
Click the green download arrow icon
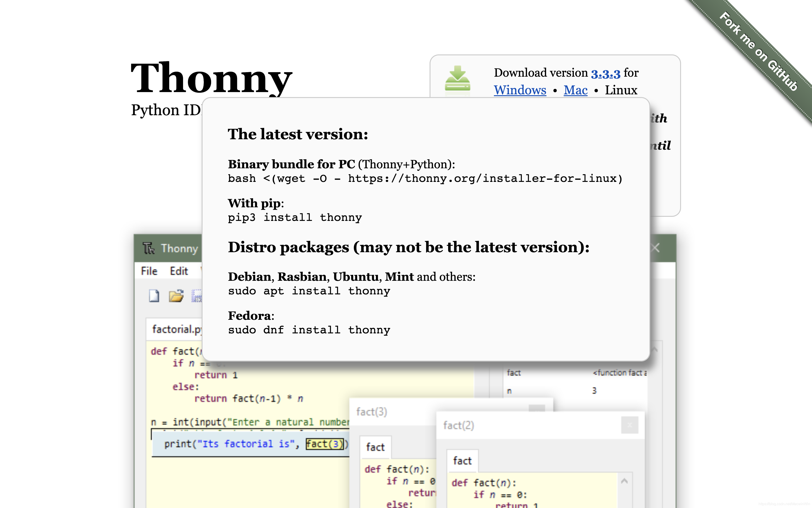click(457, 78)
